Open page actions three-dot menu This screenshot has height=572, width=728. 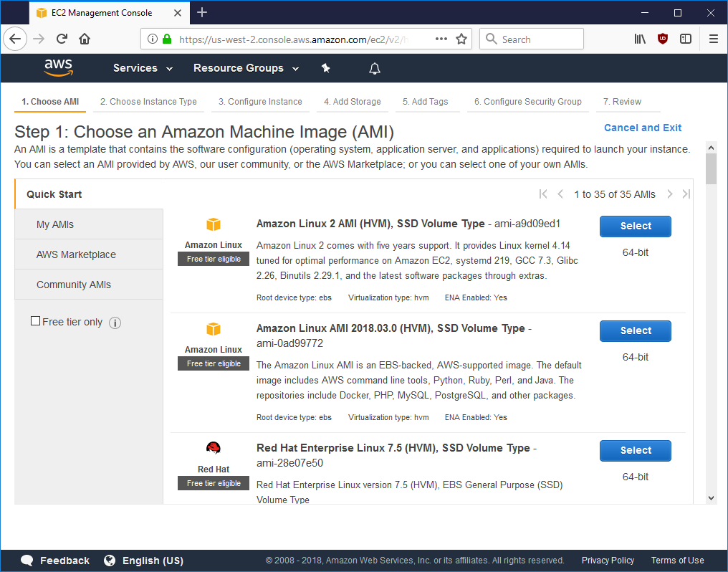pyautogui.click(x=441, y=39)
